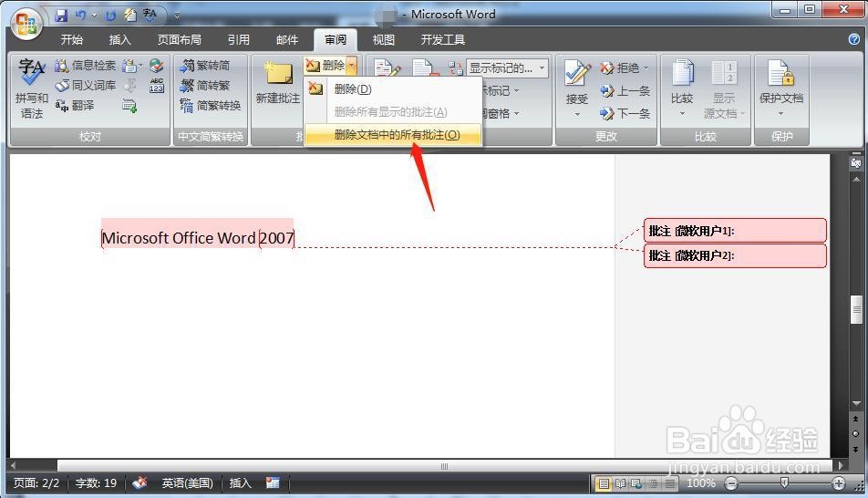The height and width of the screenshot is (498, 868).
Task: Click the macro recording status icon
Action: click(x=273, y=483)
